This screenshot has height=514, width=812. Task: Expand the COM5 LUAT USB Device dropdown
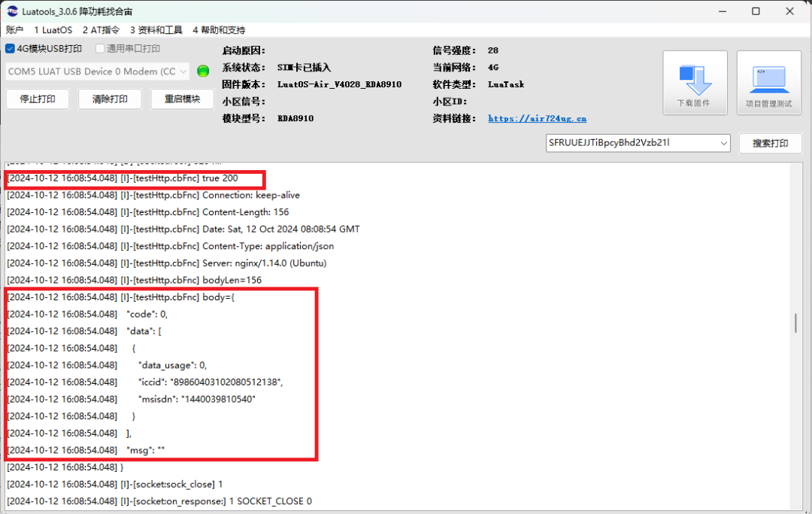pos(183,71)
